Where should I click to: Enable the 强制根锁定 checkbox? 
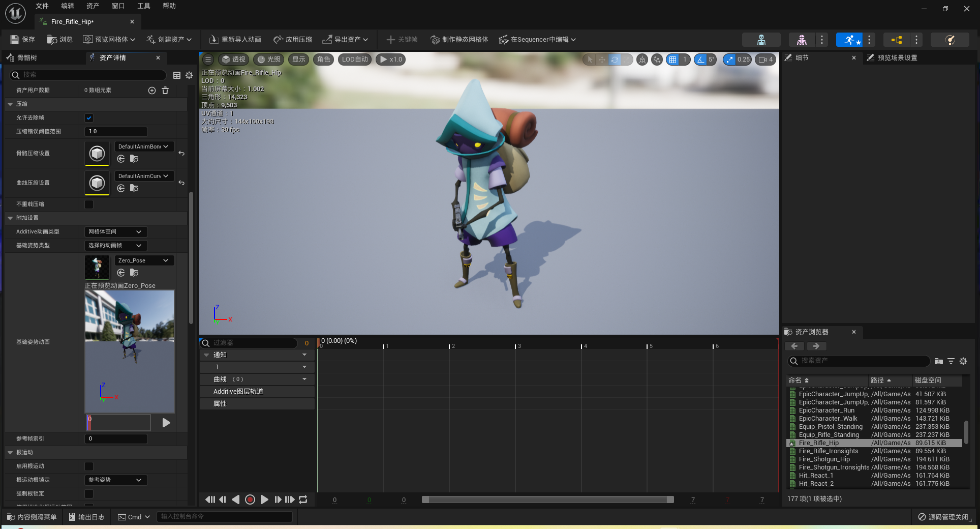pos(89,494)
